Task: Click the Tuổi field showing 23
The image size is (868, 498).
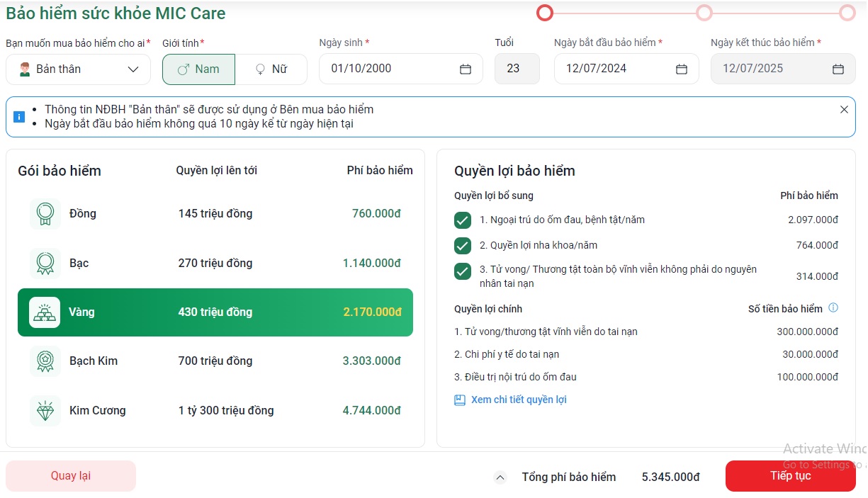Action: pyautogui.click(x=517, y=69)
